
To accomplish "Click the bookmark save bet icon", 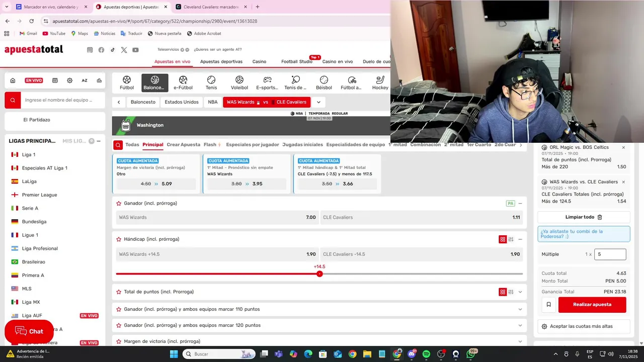I will pos(548,304).
